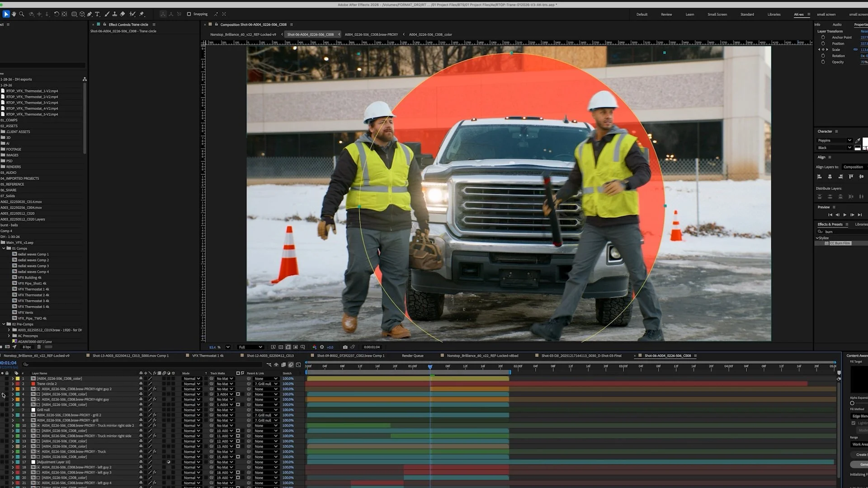Switch to the Render Queue tab
868x488 pixels.
(x=412, y=356)
